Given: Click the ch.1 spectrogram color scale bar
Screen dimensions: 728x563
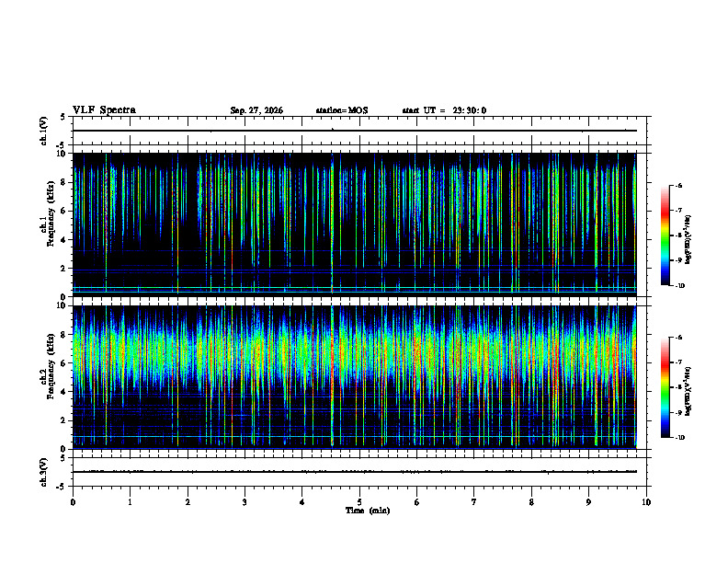Looking at the screenshot, I should 665,236.
